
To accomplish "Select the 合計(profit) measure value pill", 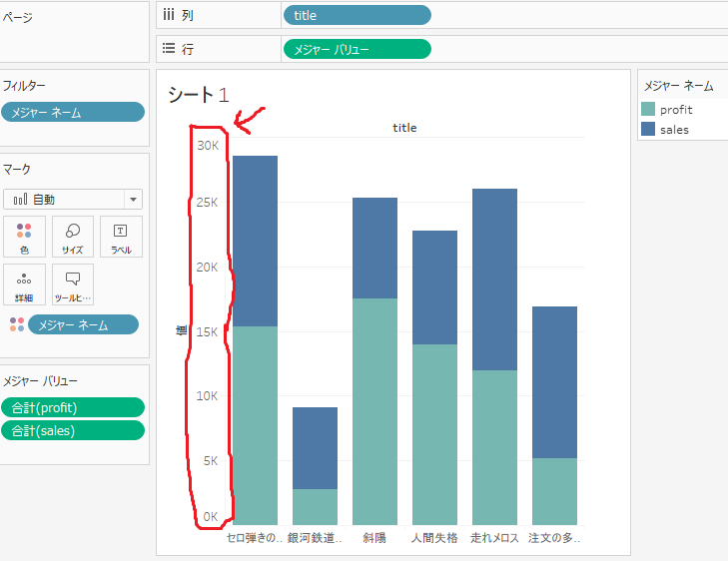I will [73, 407].
